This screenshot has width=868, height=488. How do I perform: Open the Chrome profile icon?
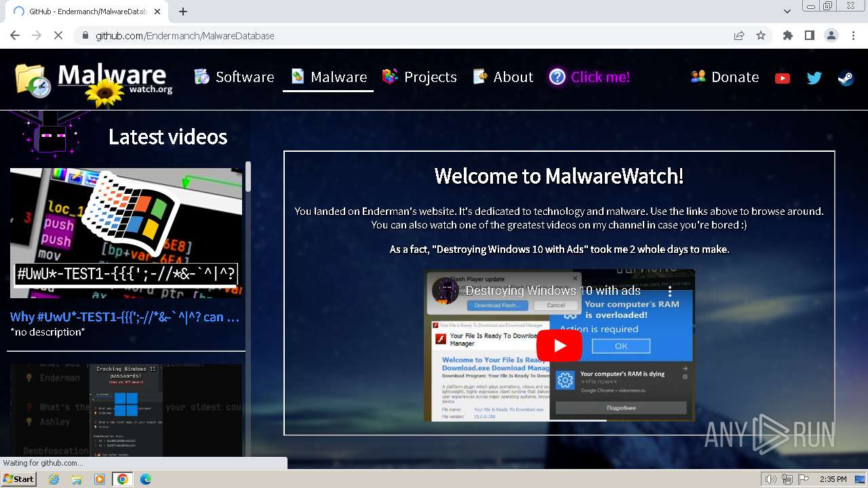(x=831, y=35)
